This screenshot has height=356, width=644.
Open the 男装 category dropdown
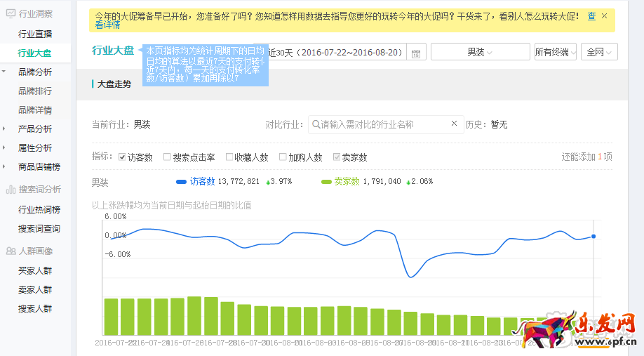480,53
